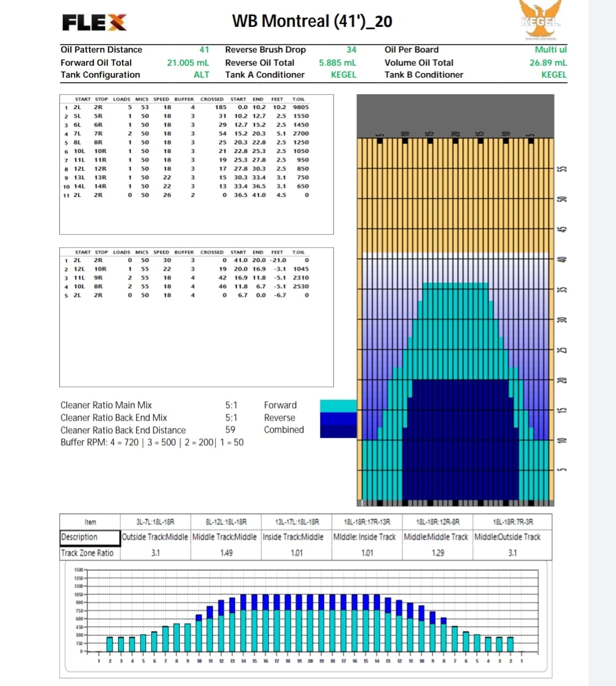
Task: Select the Outside Track:Middle description cell
Action: point(155,537)
